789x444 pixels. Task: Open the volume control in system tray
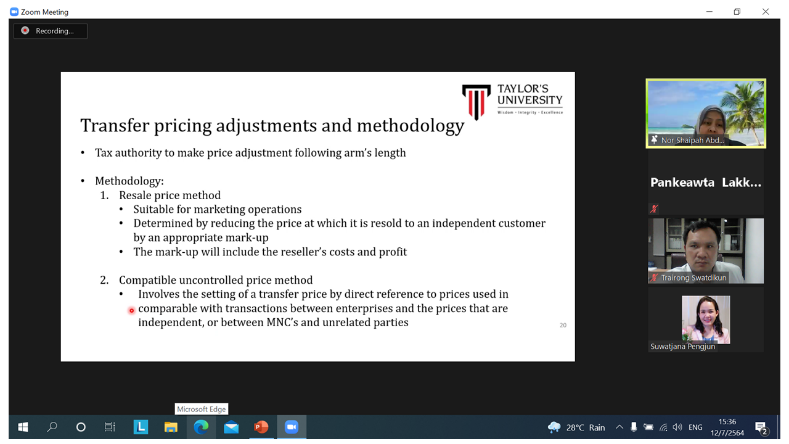677,427
